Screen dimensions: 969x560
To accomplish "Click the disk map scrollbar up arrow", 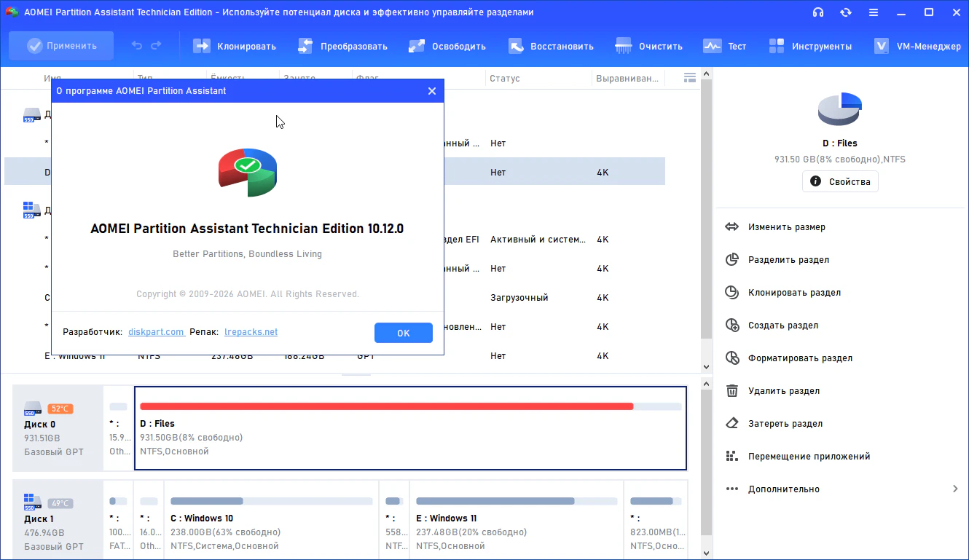I will click(705, 383).
